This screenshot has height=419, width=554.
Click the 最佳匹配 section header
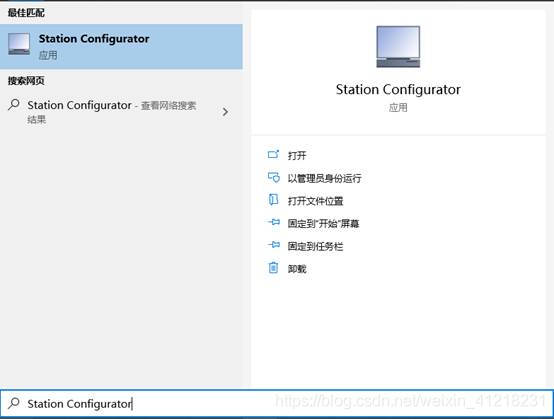tap(26, 13)
